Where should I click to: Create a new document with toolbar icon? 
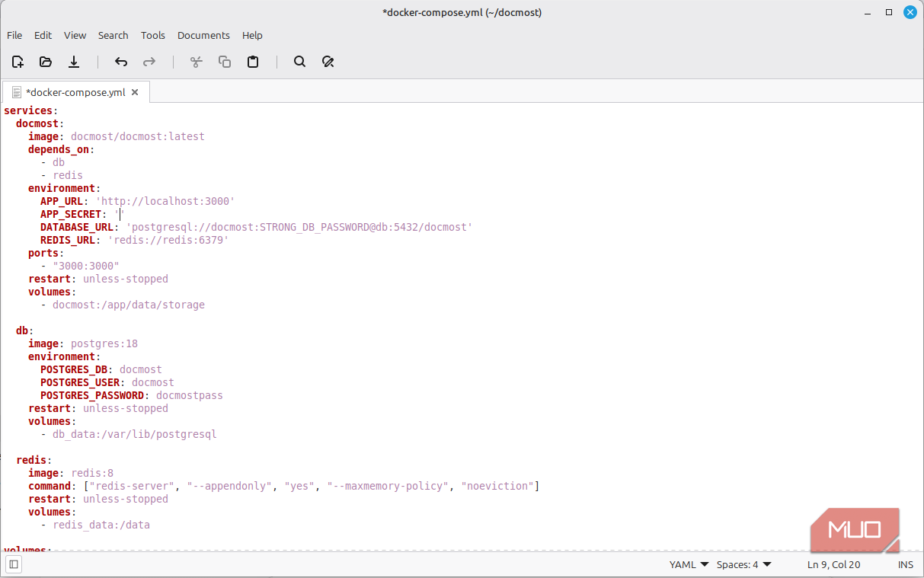coord(18,62)
